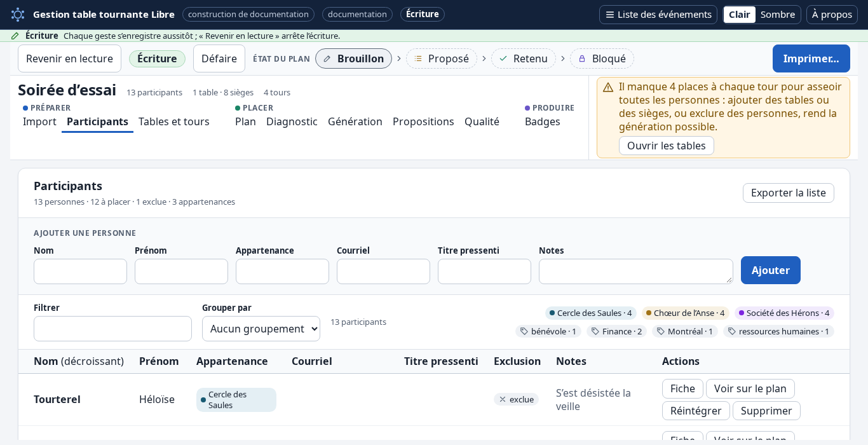Select the Montréal tag filter
Screen dimensions: 868x445
click(685, 331)
